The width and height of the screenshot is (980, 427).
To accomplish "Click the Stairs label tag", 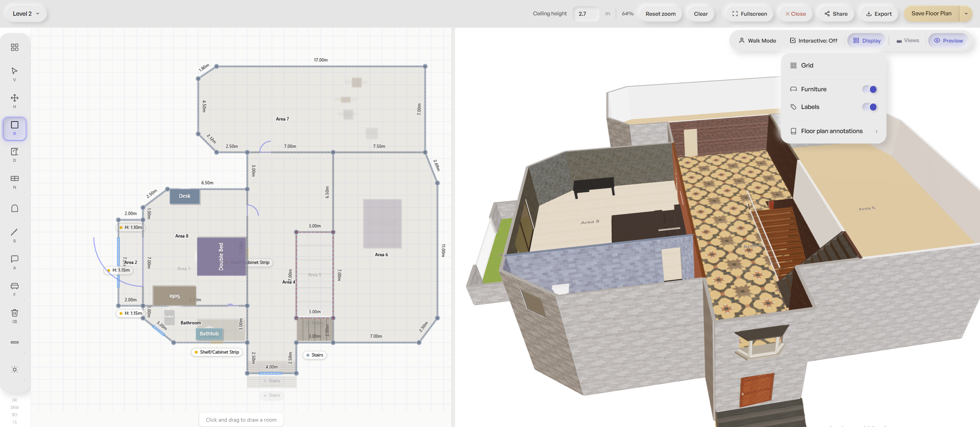I will click(x=315, y=355).
